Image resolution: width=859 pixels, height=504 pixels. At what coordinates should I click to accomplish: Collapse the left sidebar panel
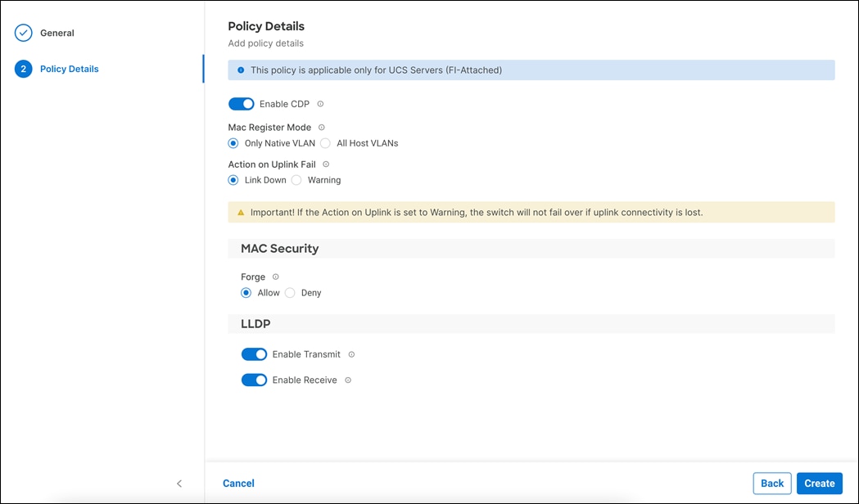(x=179, y=483)
